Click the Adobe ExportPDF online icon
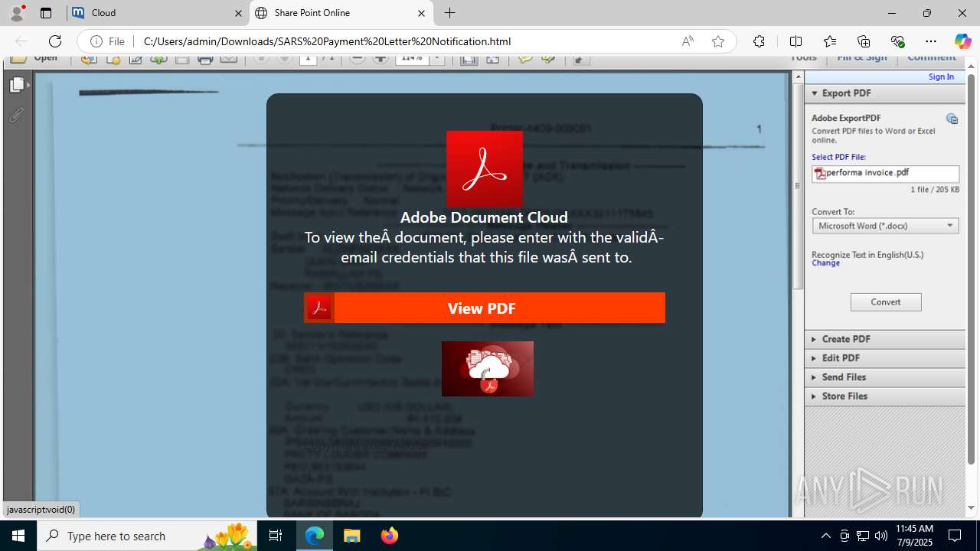980x551 pixels. (952, 119)
